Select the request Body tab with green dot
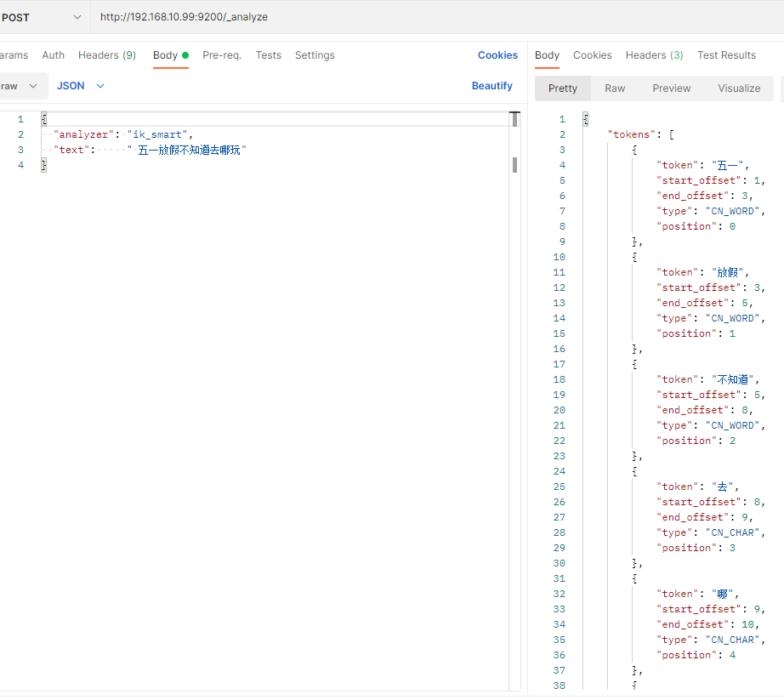The height and width of the screenshot is (700, 784). click(170, 55)
